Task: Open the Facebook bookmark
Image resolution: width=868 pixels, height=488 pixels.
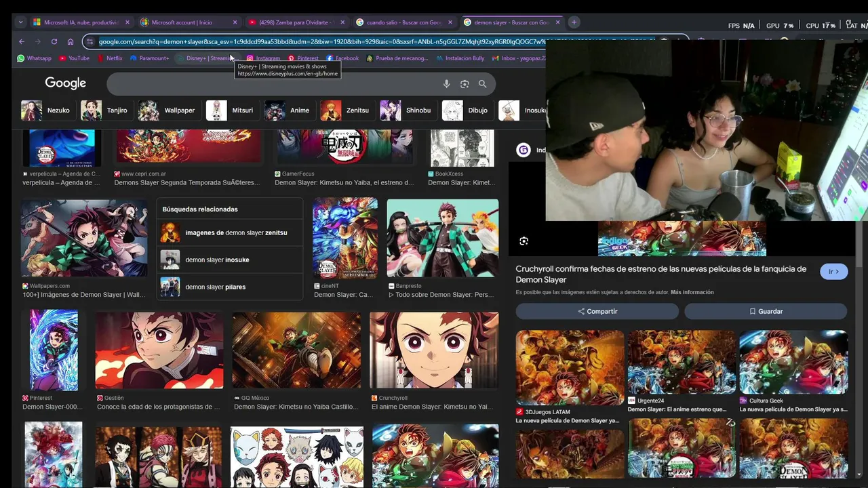Action: coord(342,58)
